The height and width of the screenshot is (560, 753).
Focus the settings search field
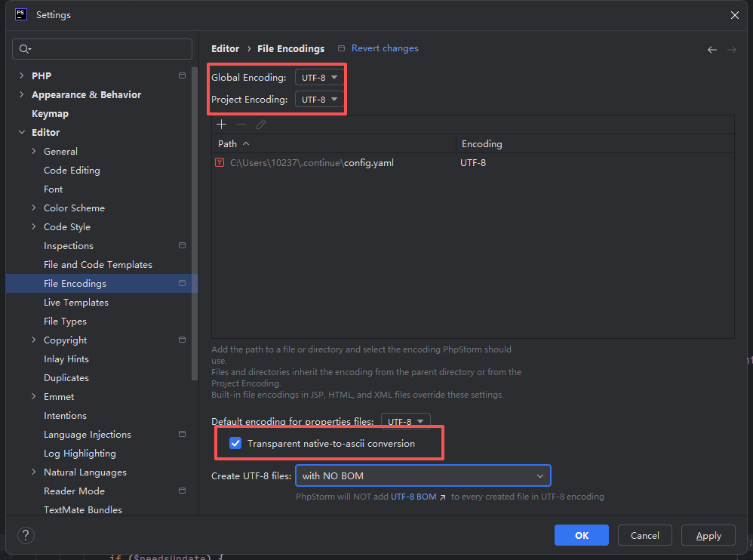pyautogui.click(x=103, y=49)
